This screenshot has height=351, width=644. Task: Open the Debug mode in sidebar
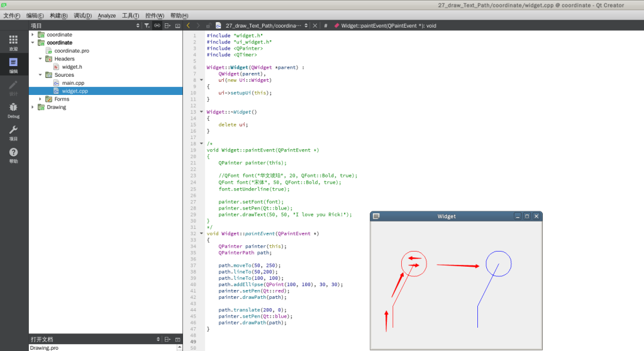(x=13, y=110)
